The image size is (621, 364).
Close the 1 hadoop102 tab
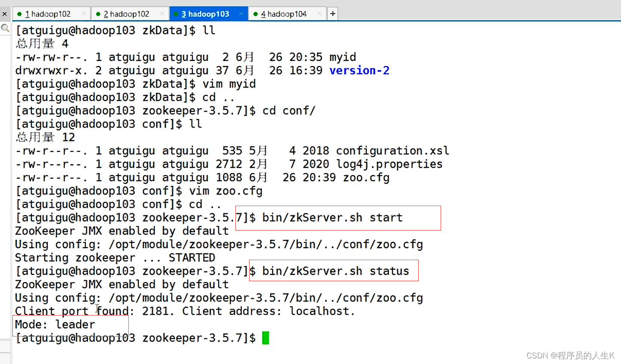click(x=83, y=14)
